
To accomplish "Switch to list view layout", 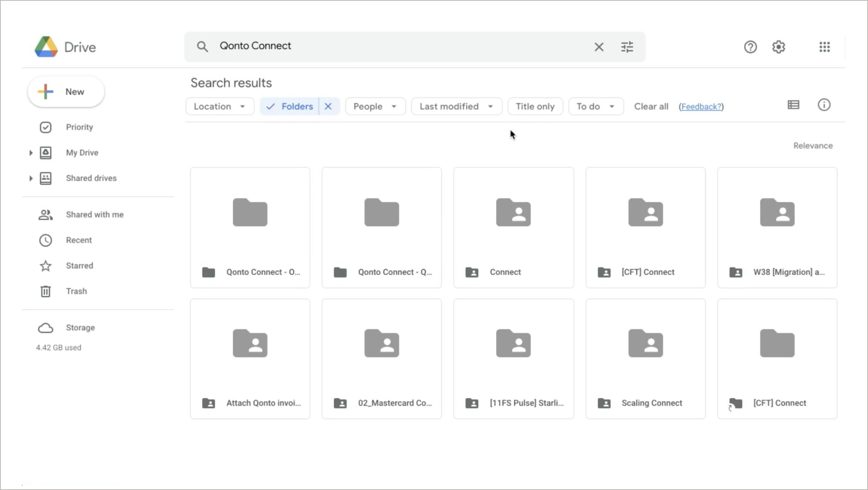I will [793, 105].
